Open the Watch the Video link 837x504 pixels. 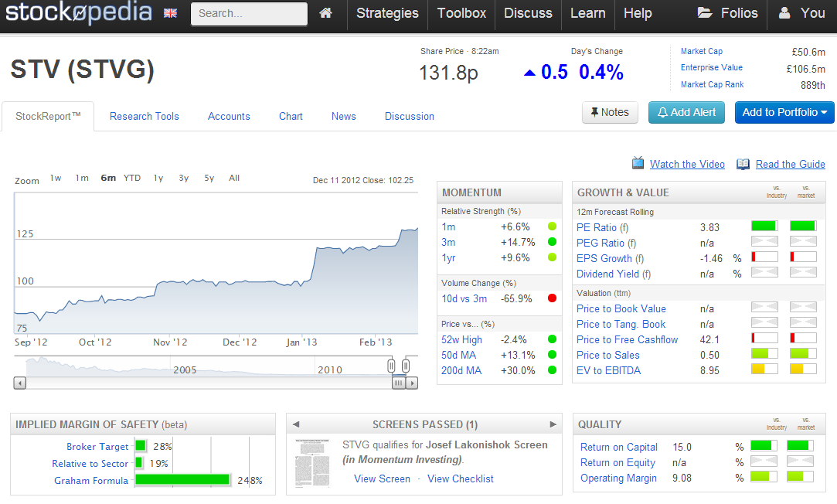tap(687, 165)
